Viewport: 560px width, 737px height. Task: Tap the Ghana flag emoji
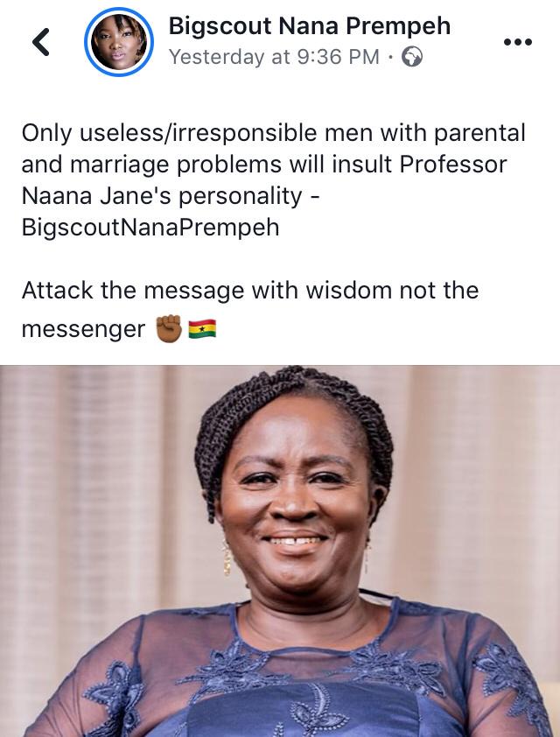(202, 328)
